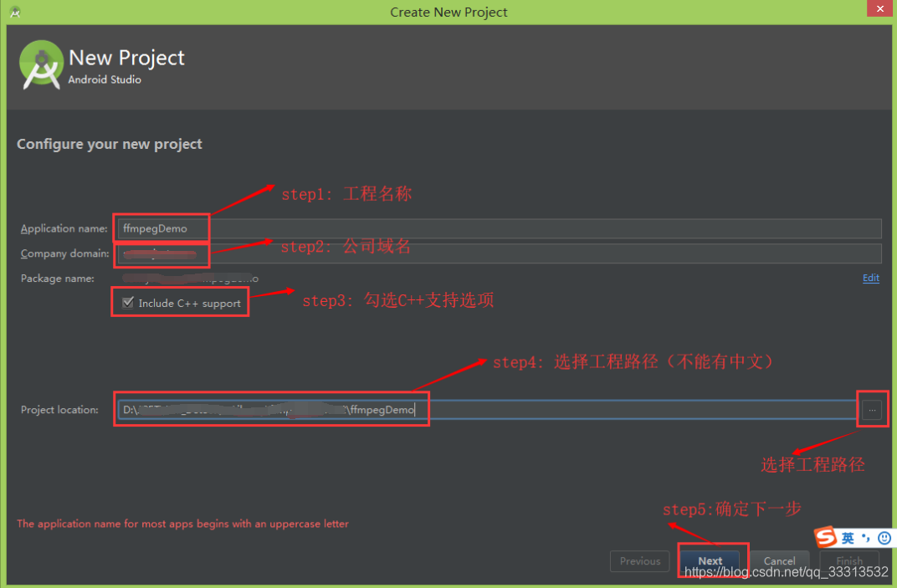Toggle the Sogou English/Chinese mode indicator
Image resolution: width=897 pixels, height=588 pixels.
pos(848,538)
